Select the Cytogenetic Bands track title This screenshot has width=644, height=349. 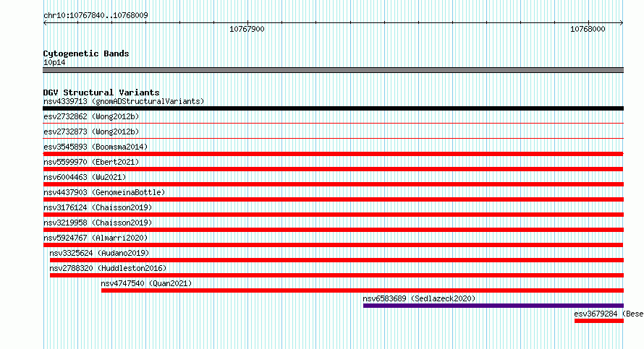(x=86, y=53)
